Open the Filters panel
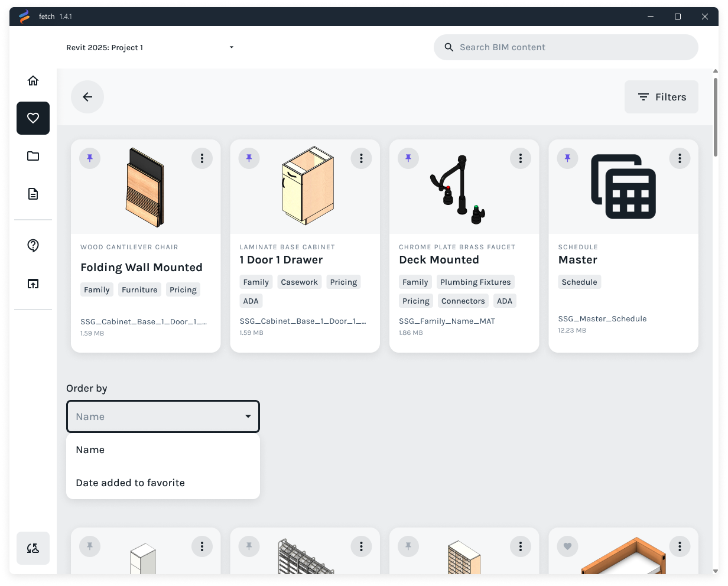The height and width of the screenshot is (586, 728). point(661,97)
